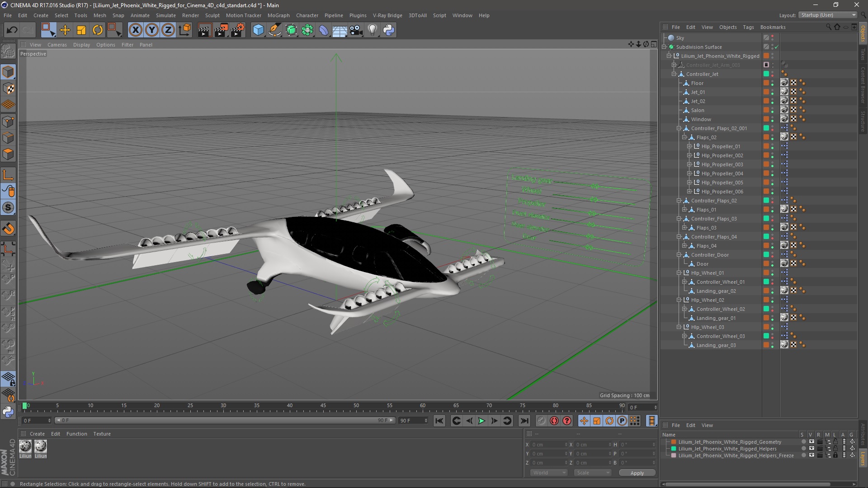Open the Spline pen tool

[275, 30]
